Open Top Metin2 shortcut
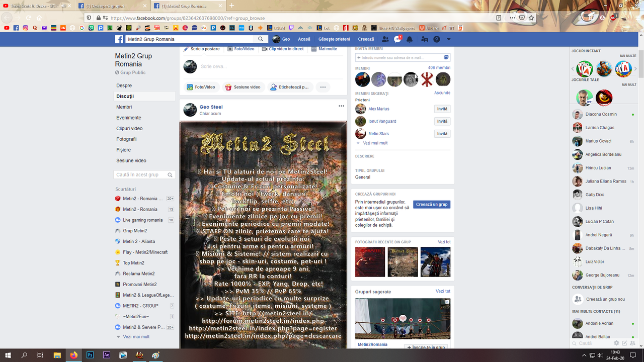This screenshot has height=362, width=644. [x=133, y=263]
